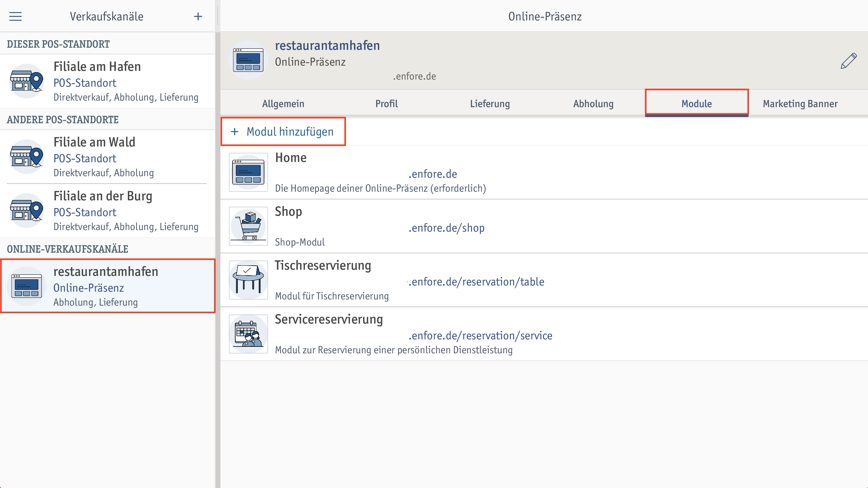Select the Module tab

697,103
